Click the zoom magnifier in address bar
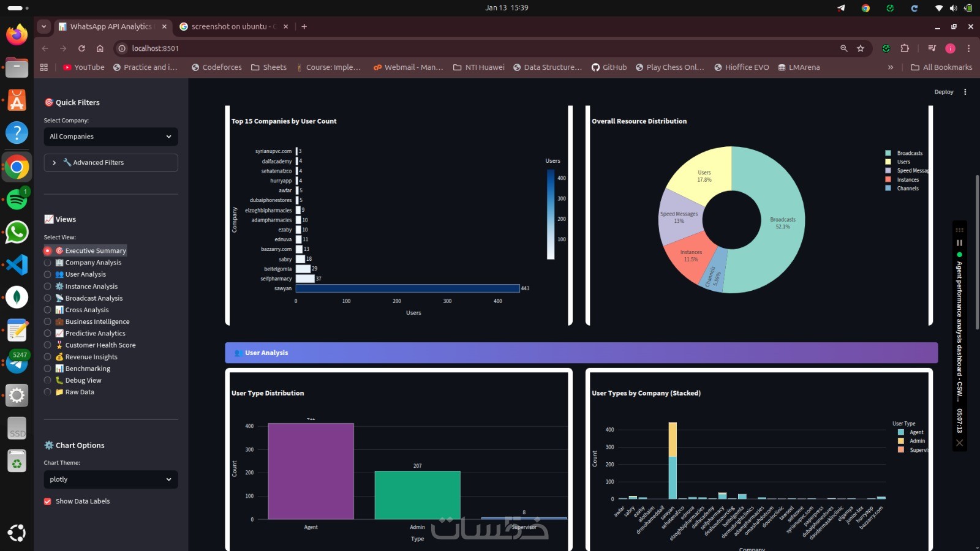The image size is (980, 551). (844, 48)
